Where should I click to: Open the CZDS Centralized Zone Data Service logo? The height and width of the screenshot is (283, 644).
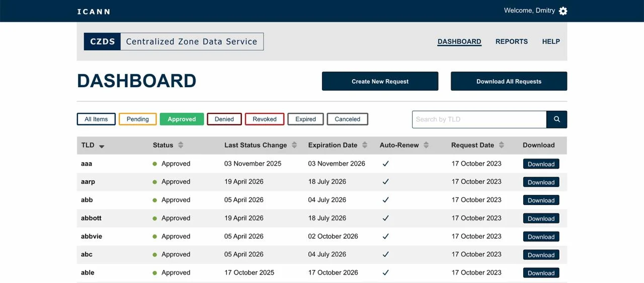(174, 41)
